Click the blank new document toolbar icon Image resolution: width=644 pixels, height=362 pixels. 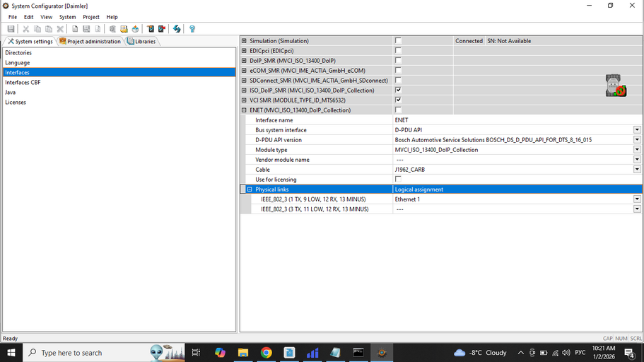click(x=75, y=29)
